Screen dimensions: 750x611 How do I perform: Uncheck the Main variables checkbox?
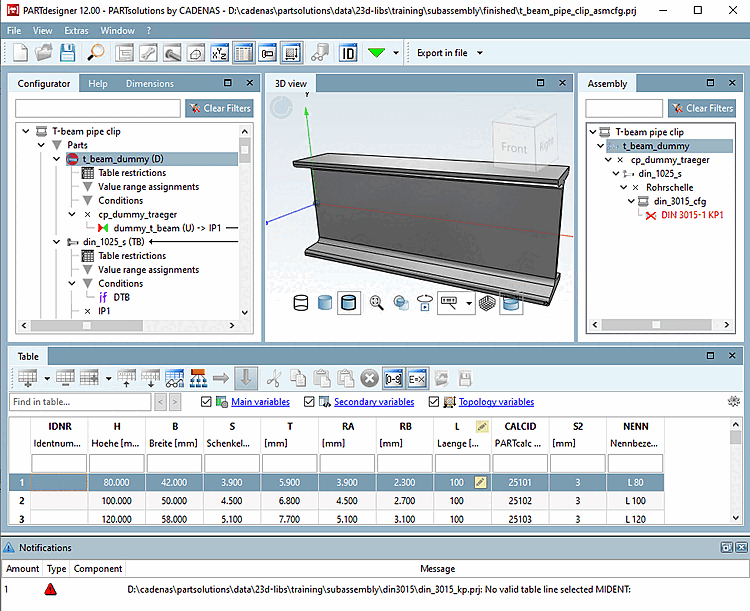point(207,402)
